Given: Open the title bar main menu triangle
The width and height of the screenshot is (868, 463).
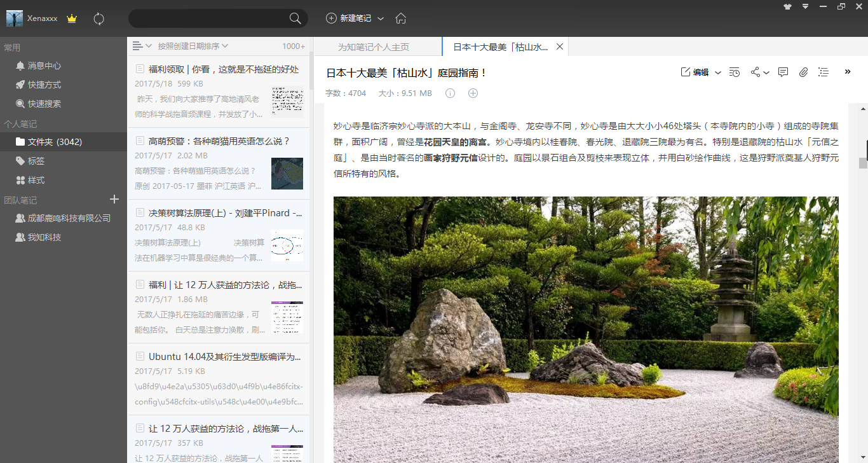Looking at the screenshot, I should click(806, 6).
